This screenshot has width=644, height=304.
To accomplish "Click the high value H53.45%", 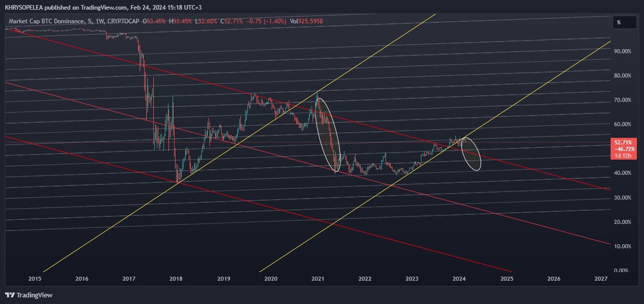I will click(x=181, y=21).
